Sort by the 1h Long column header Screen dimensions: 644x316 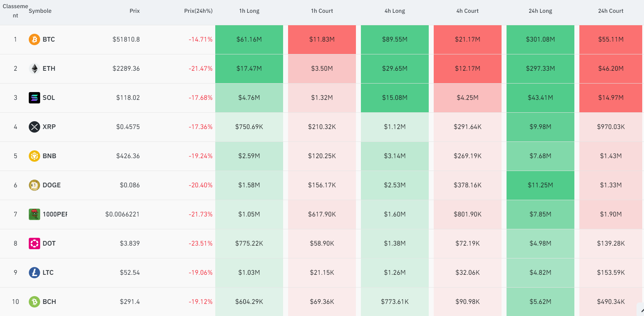[x=249, y=11]
